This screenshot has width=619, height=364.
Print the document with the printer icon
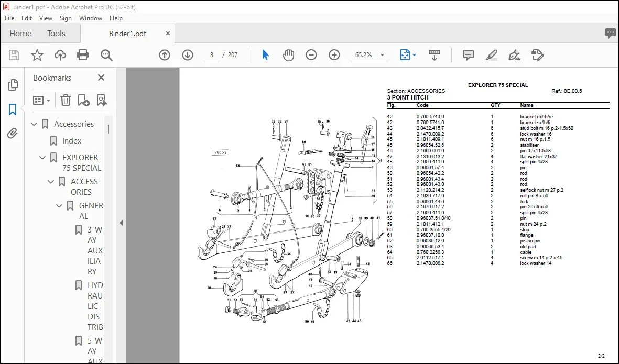[83, 55]
